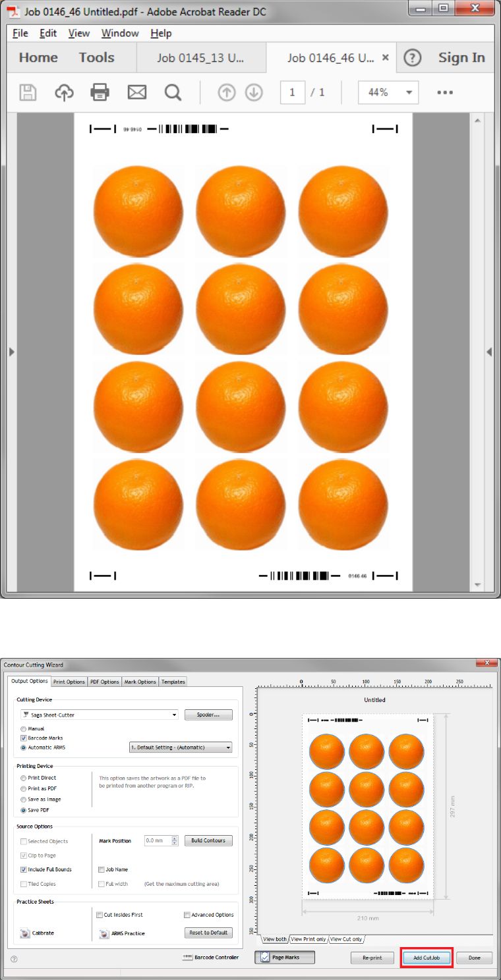Click the upload to cloud icon
501x980 pixels.
pyautogui.click(x=64, y=93)
